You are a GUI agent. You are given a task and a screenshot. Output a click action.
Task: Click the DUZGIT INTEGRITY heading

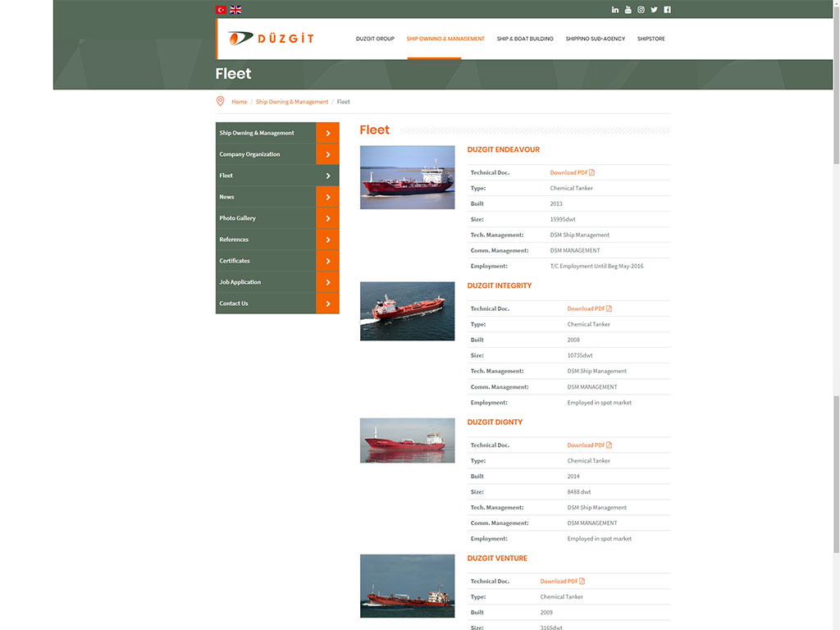[500, 285]
